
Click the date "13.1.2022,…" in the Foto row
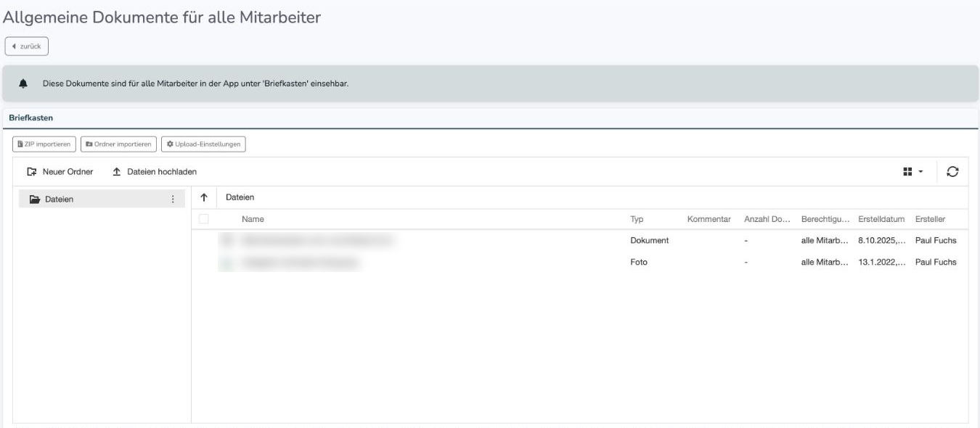[881, 263]
